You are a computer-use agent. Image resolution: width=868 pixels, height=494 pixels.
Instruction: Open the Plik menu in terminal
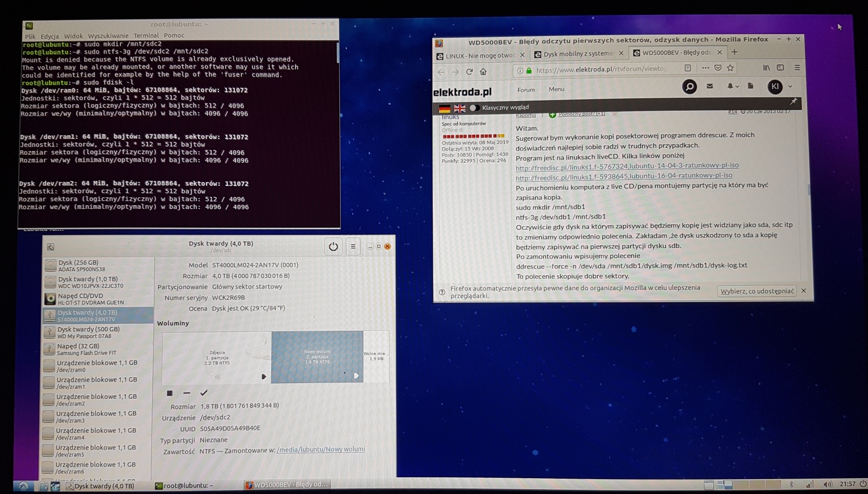coord(30,36)
